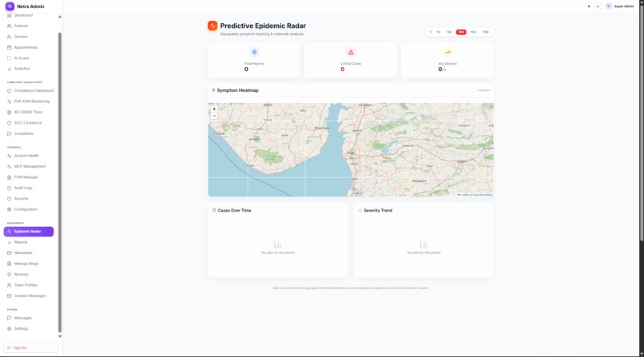
Task: Click the sidebar vertical scrollbar thumb
Action: click(x=60, y=183)
